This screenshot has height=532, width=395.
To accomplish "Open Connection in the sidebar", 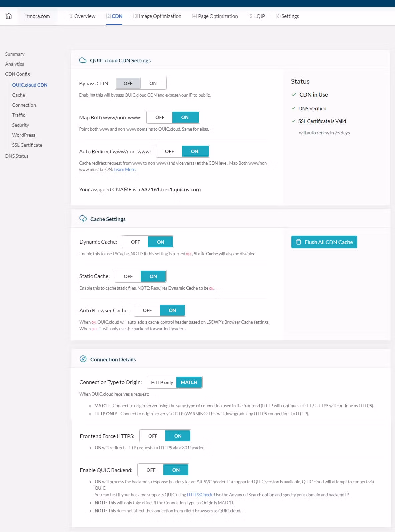I will tap(24, 105).
